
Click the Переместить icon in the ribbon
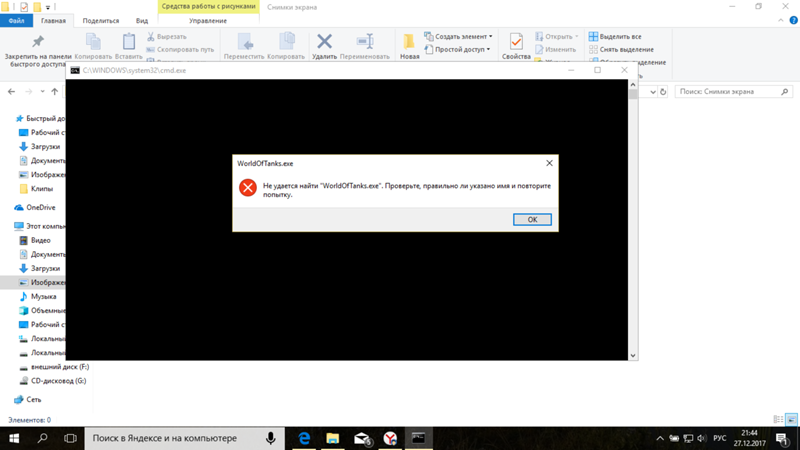point(245,42)
